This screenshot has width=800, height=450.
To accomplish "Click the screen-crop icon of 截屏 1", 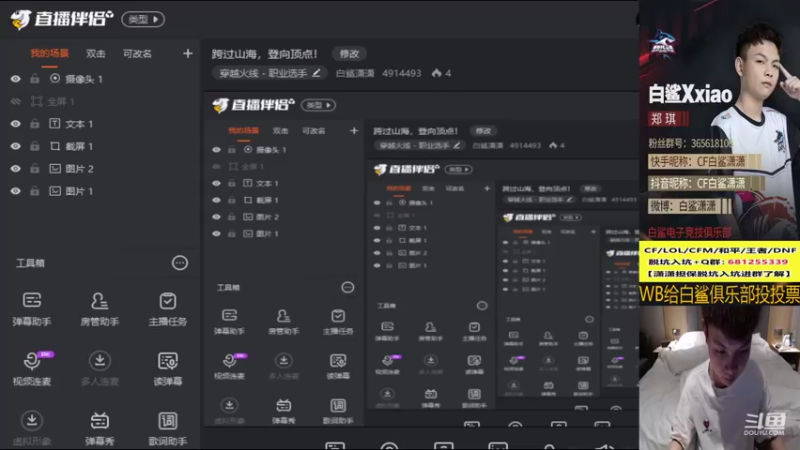I will coord(55,146).
